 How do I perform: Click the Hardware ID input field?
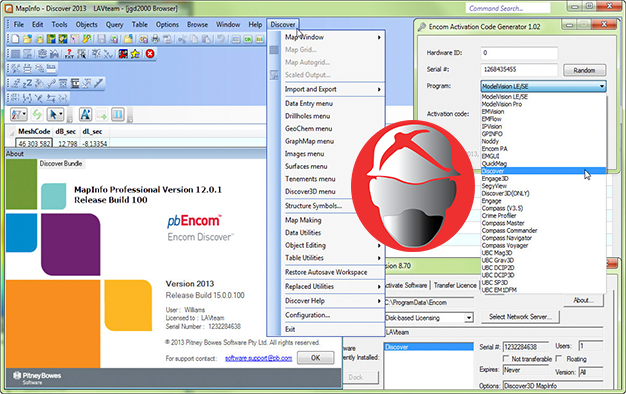(519, 53)
